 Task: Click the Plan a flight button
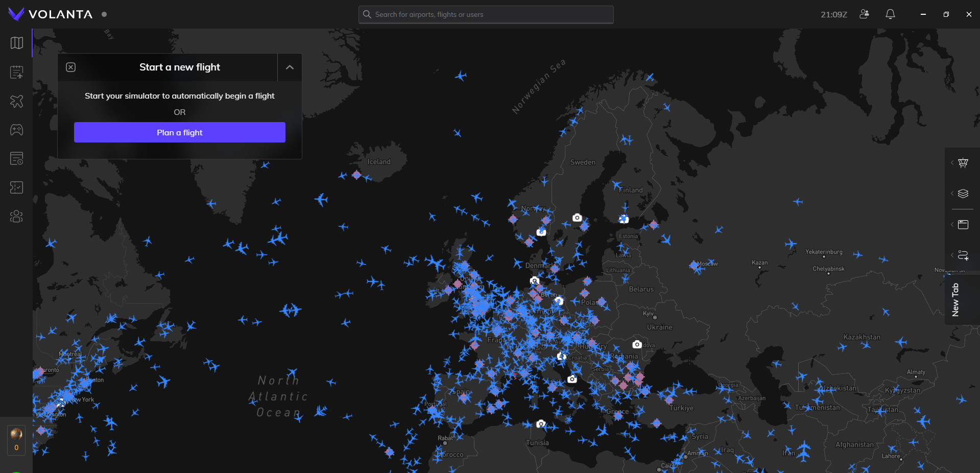[180, 132]
